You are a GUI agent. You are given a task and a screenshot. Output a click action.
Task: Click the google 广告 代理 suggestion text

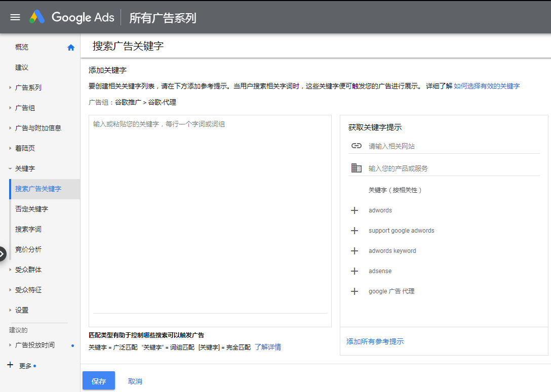tap(391, 291)
